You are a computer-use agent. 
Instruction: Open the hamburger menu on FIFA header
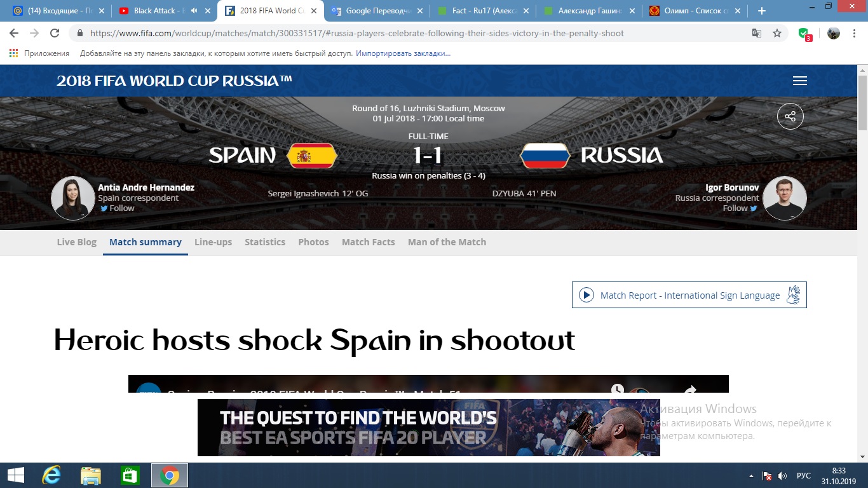[x=800, y=81]
